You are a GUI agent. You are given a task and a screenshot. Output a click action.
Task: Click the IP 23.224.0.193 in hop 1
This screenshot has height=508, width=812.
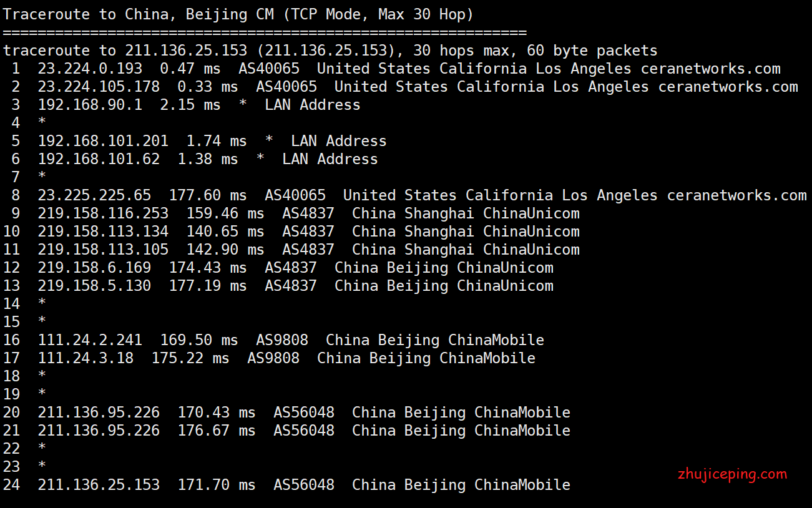(90, 69)
